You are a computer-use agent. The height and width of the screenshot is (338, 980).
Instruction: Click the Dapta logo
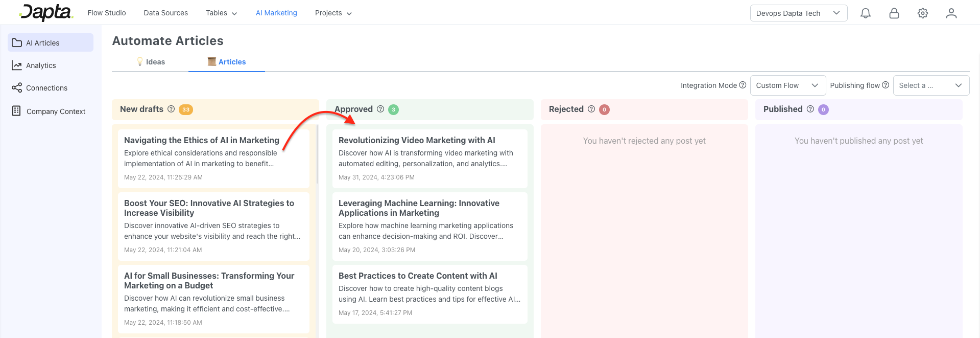point(46,12)
